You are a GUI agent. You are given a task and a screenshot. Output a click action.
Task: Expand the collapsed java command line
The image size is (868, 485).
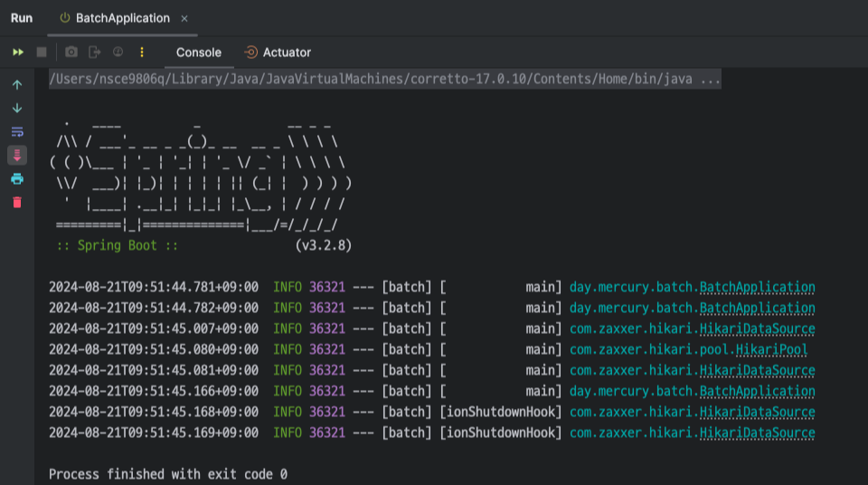tap(385, 80)
